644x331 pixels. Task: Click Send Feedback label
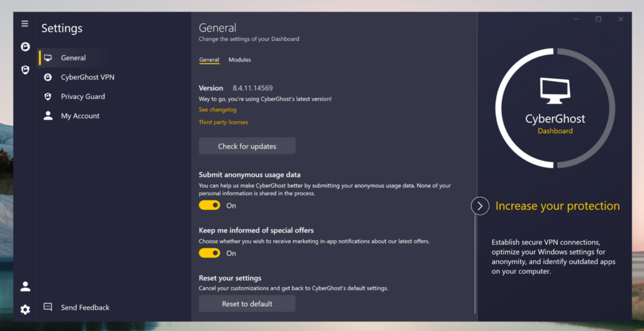[85, 307]
